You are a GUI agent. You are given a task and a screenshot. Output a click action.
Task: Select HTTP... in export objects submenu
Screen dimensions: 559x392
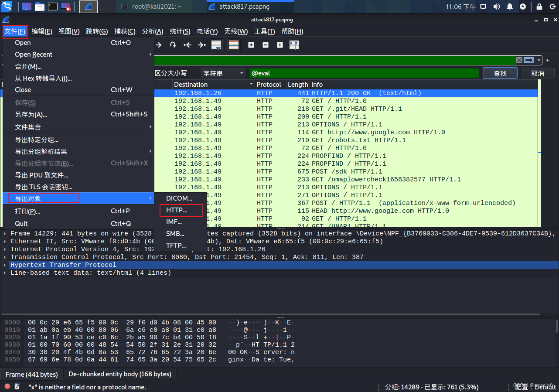181,210
